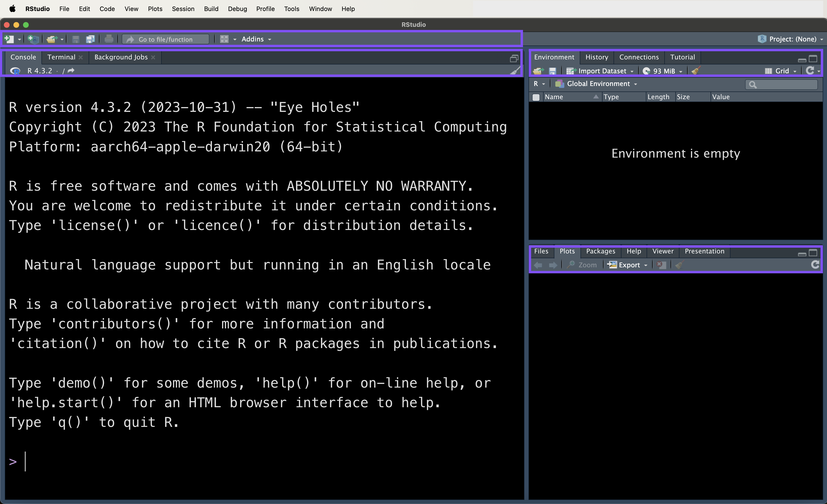Screen dimensions: 827x504
Task: Click the New File icon
Action: pos(9,39)
